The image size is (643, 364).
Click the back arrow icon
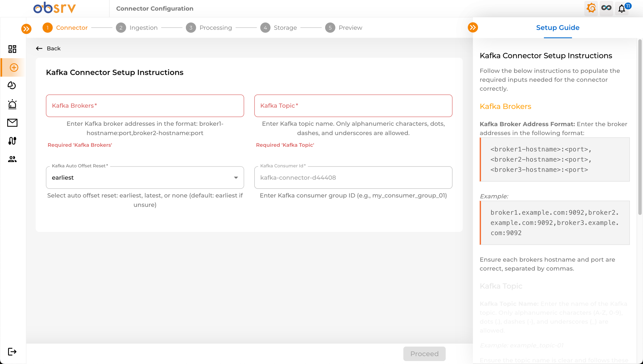(39, 49)
